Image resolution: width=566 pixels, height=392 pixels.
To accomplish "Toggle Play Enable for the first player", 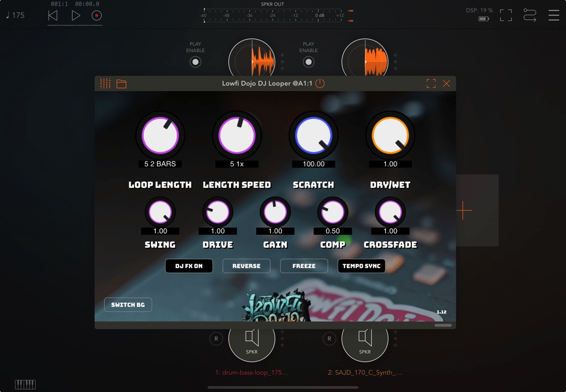I will 195,62.
